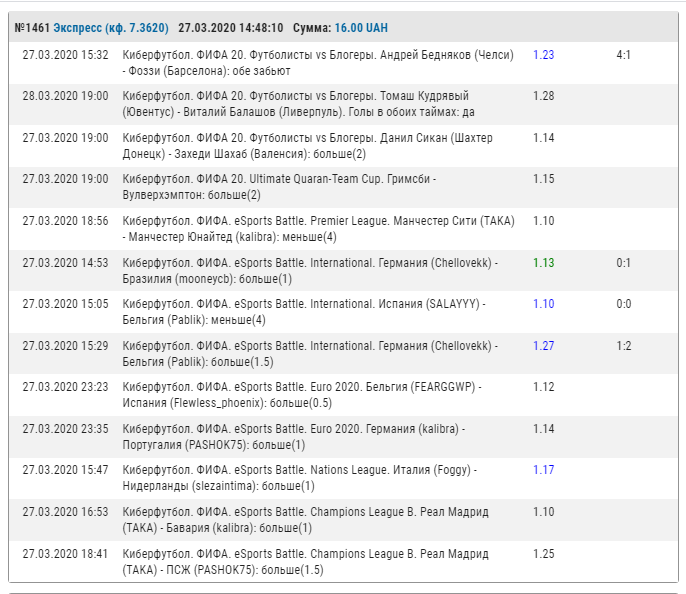The height and width of the screenshot is (594, 686).
Task: Open odds 1.17 for Италия (Foggy) match
Action: (543, 471)
